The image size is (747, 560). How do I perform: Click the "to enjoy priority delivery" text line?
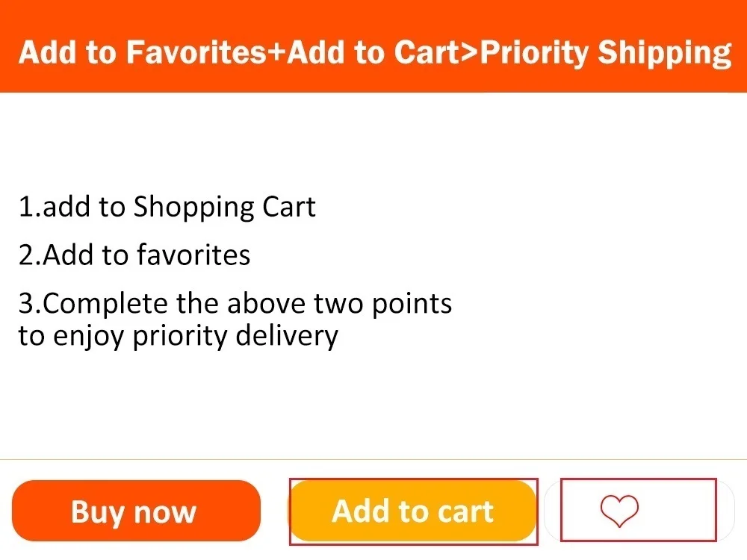(178, 336)
